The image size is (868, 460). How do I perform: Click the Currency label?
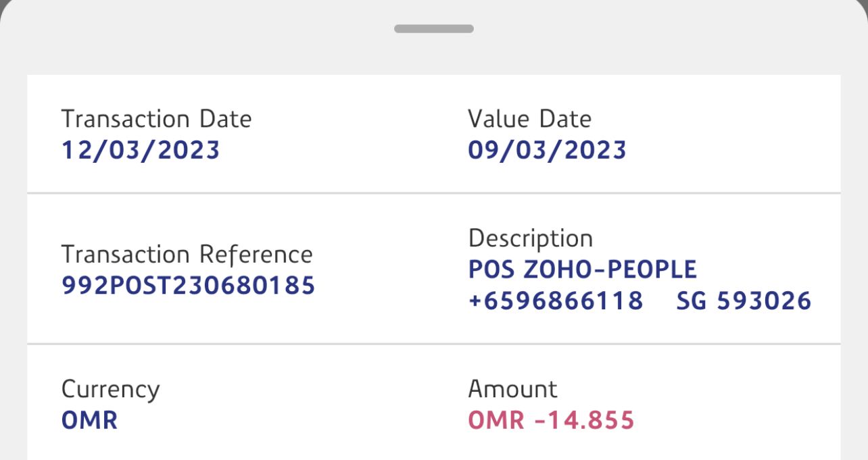point(110,390)
